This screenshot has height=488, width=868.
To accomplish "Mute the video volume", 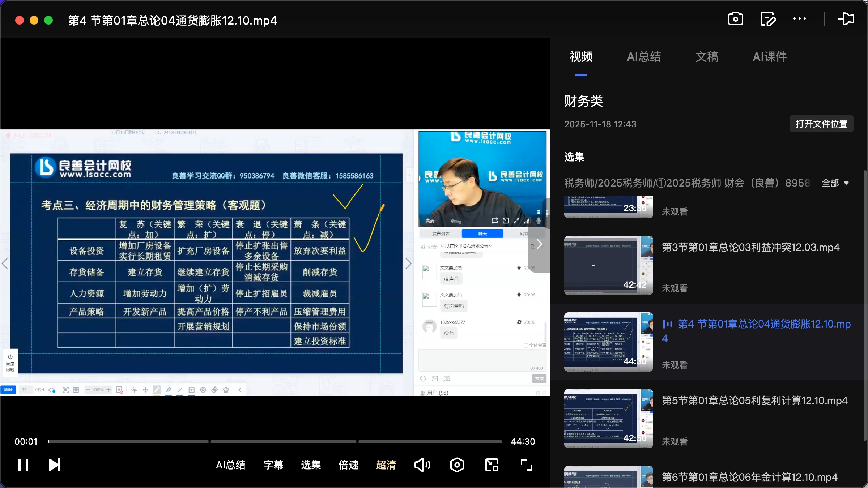I will (422, 465).
